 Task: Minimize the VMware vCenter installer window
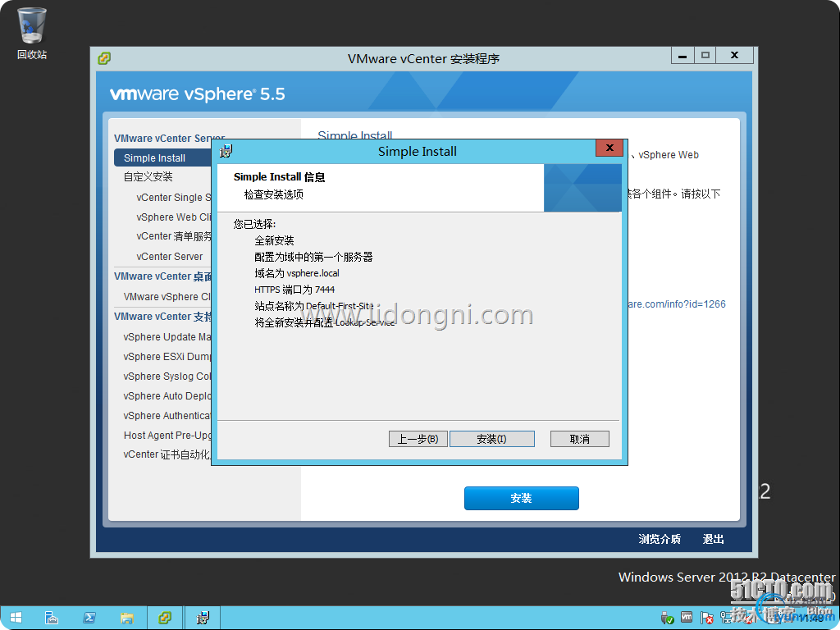tap(682, 55)
